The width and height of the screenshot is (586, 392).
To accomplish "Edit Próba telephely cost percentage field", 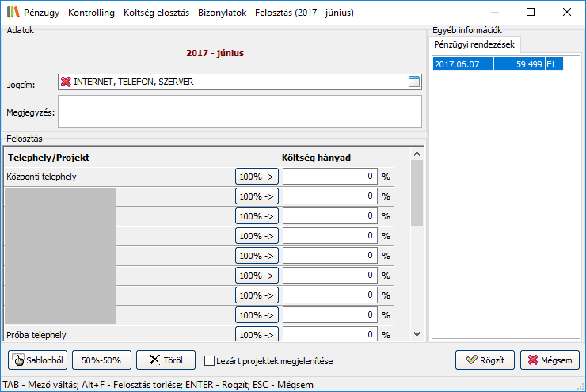I will coord(329,334).
